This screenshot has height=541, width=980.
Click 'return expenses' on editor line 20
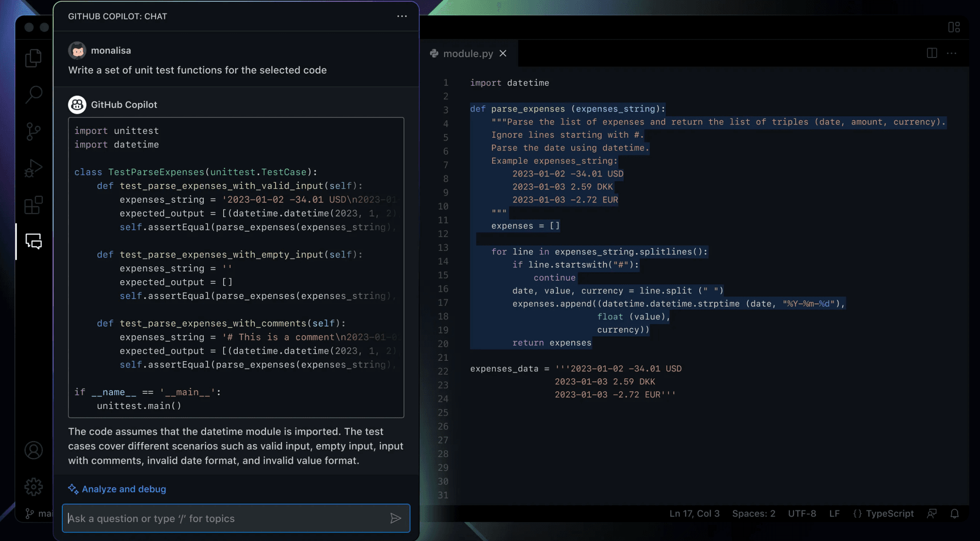click(552, 343)
